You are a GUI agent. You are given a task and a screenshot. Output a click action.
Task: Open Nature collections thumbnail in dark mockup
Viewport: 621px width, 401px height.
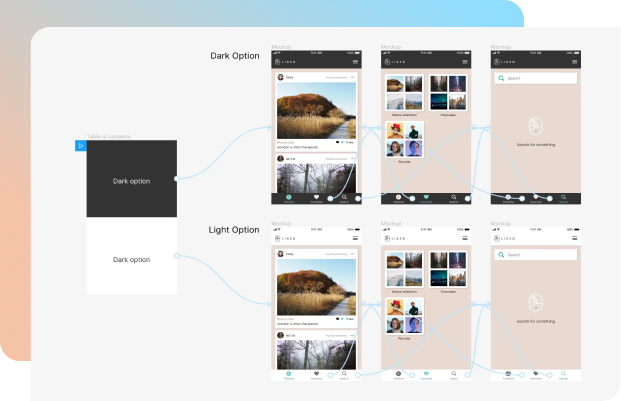click(404, 92)
